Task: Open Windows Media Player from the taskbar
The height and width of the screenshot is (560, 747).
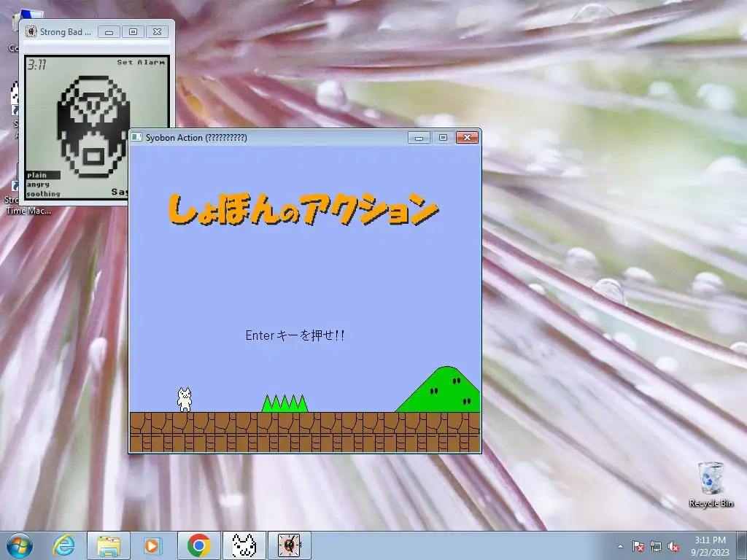Action: pos(153,545)
